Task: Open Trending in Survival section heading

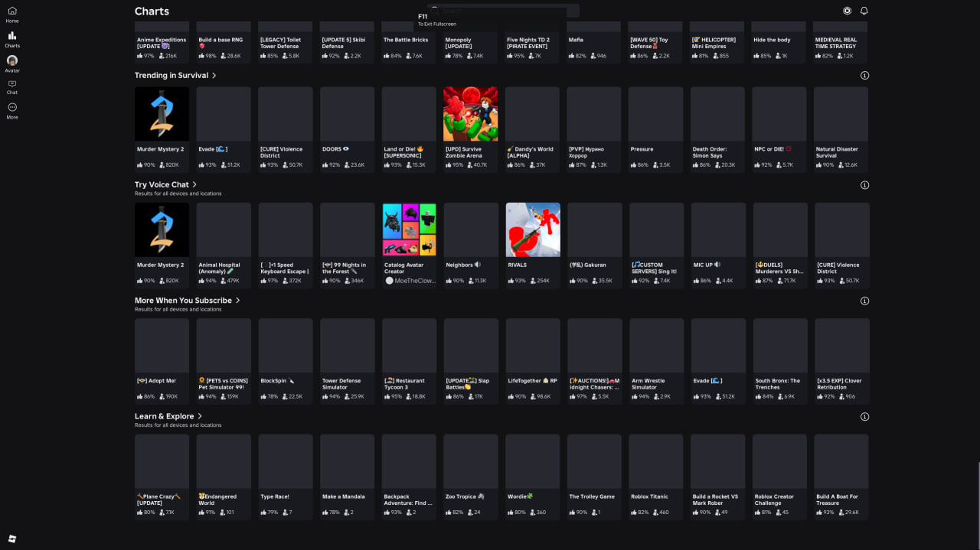Action: [x=171, y=76]
